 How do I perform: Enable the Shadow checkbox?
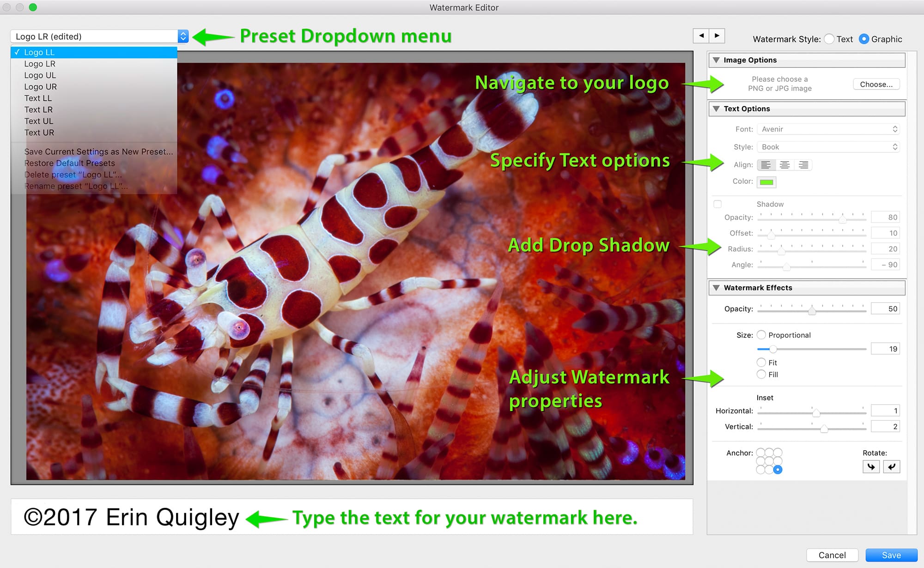tap(717, 204)
